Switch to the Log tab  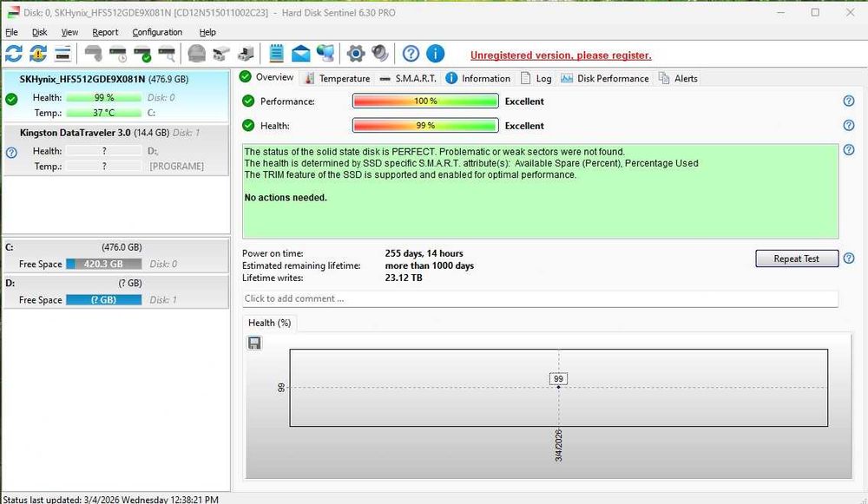coord(536,79)
